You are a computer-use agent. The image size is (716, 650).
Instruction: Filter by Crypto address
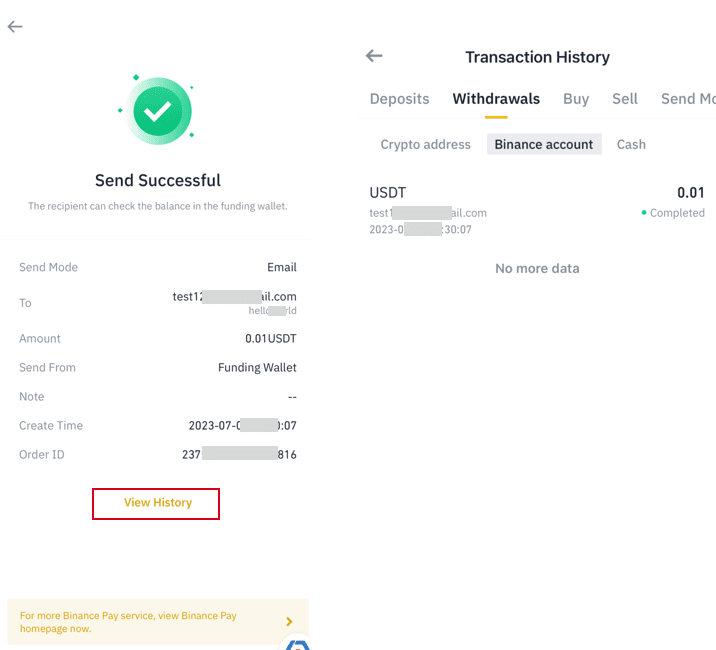(x=425, y=145)
